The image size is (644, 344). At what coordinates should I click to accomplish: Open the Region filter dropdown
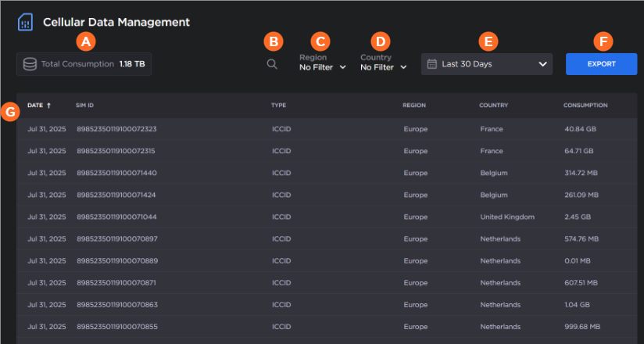[322, 67]
